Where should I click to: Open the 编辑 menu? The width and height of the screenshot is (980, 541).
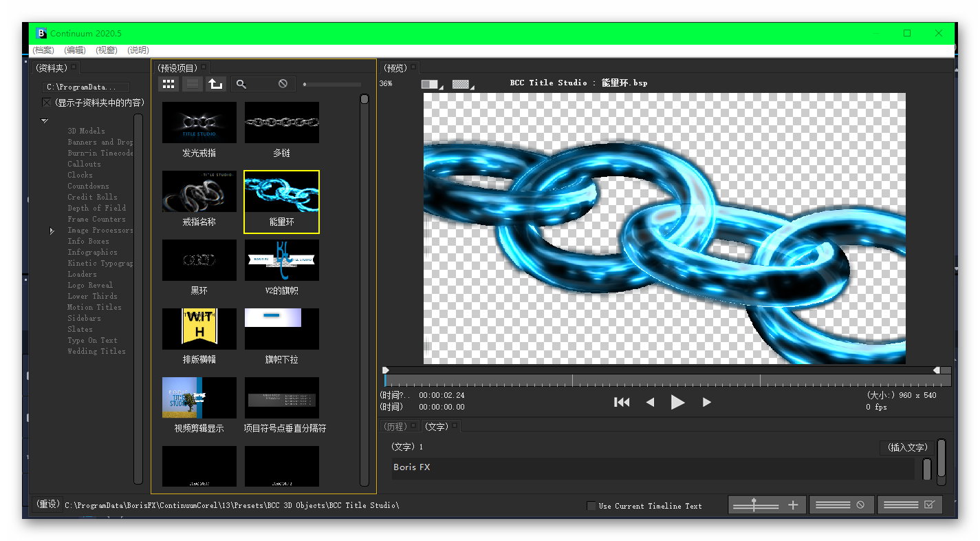point(75,50)
